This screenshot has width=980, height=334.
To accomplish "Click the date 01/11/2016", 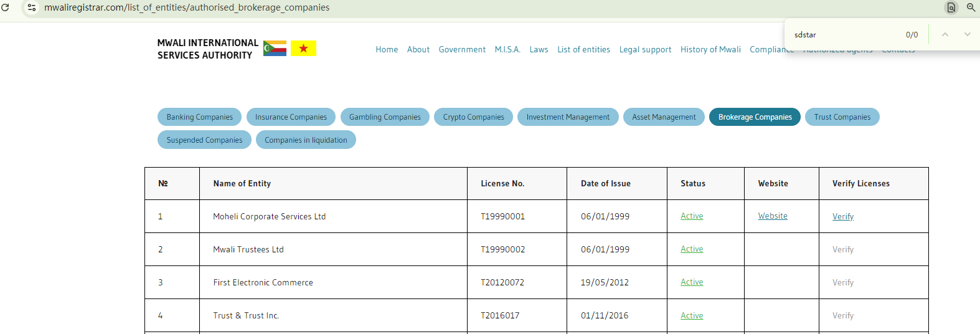I will click(605, 316).
